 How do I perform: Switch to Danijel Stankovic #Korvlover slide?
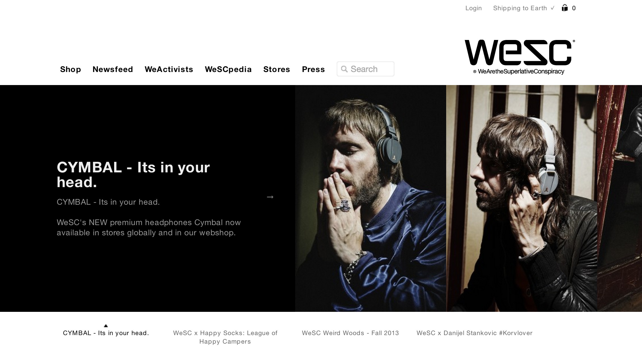point(474,333)
